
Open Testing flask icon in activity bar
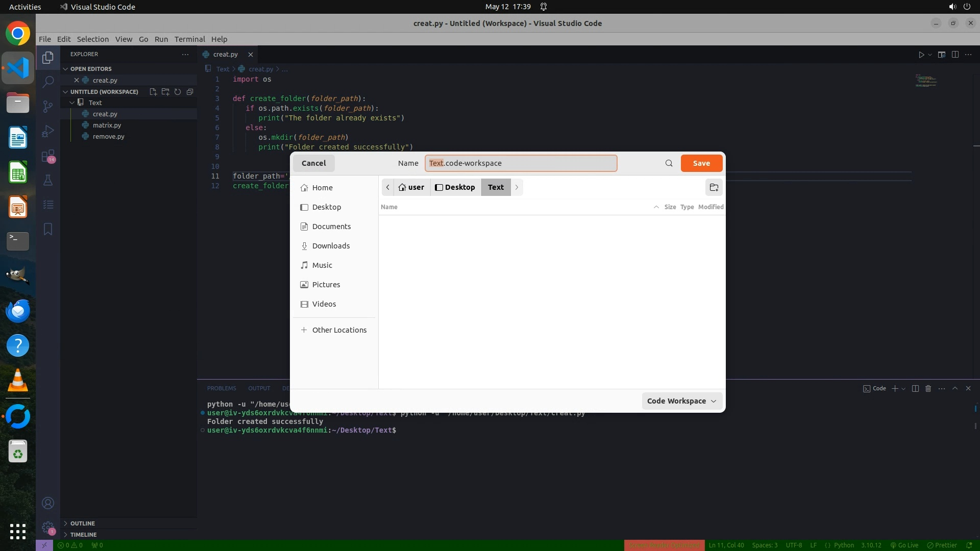click(48, 180)
